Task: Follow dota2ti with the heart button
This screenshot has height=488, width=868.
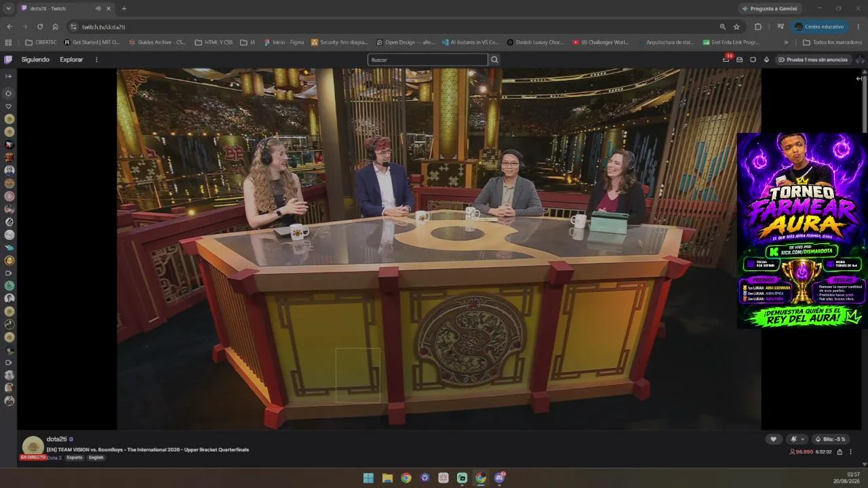Action: 773,439
